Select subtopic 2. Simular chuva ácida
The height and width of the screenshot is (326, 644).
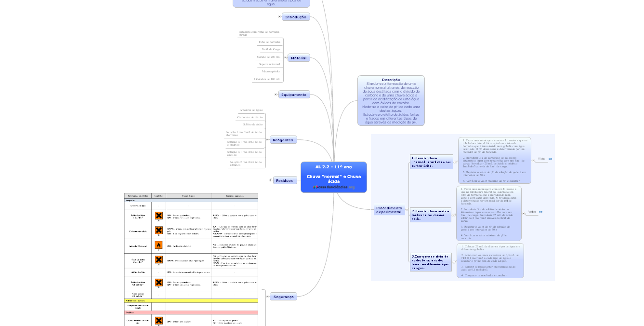(x=431, y=215)
